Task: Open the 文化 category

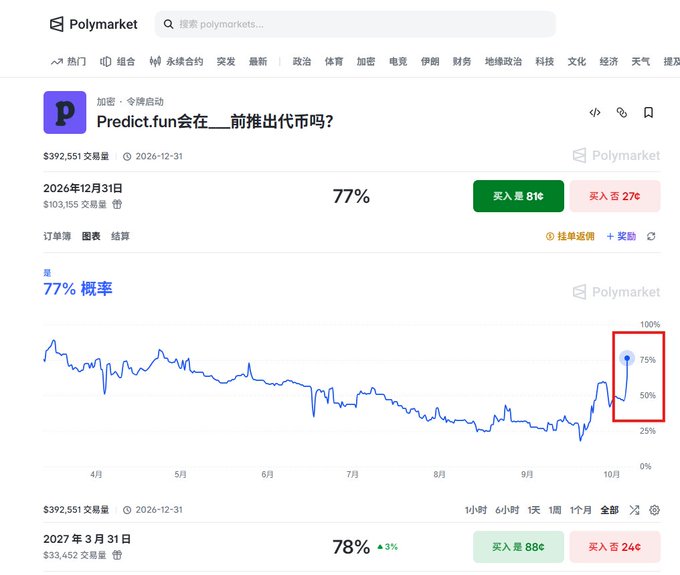Action: [577, 62]
